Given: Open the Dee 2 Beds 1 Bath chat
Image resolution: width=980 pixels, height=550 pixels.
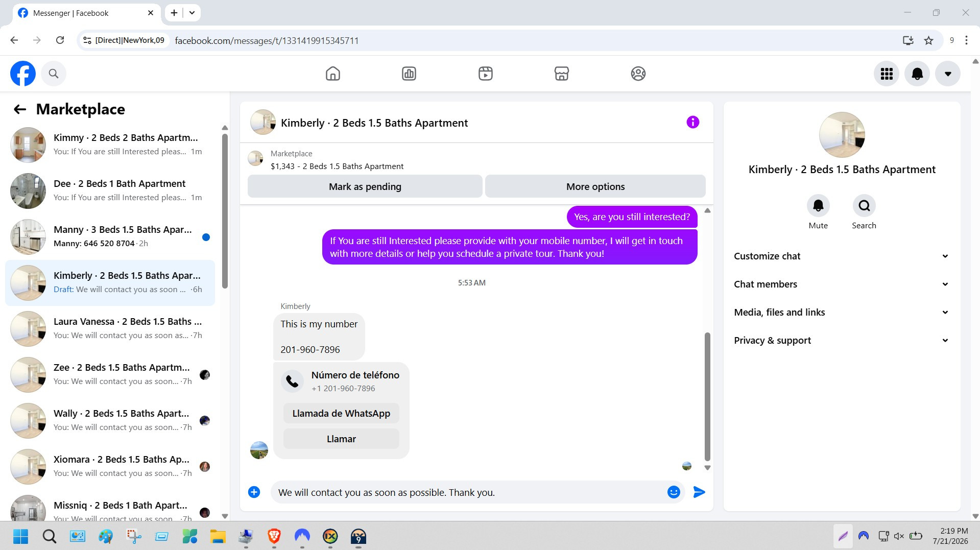Looking at the screenshot, I should click(x=110, y=190).
